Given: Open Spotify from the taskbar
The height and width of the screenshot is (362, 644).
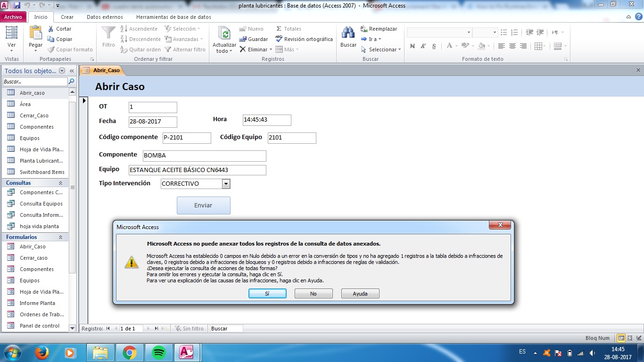Looking at the screenshot, I should (x=159, y=353).
